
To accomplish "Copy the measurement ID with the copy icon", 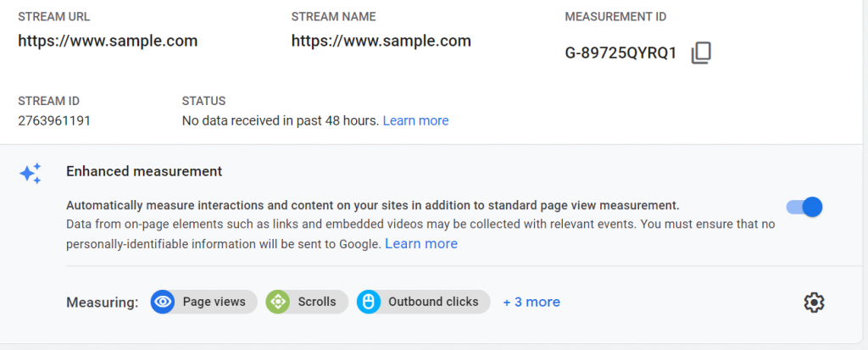I will click(701, 53).
